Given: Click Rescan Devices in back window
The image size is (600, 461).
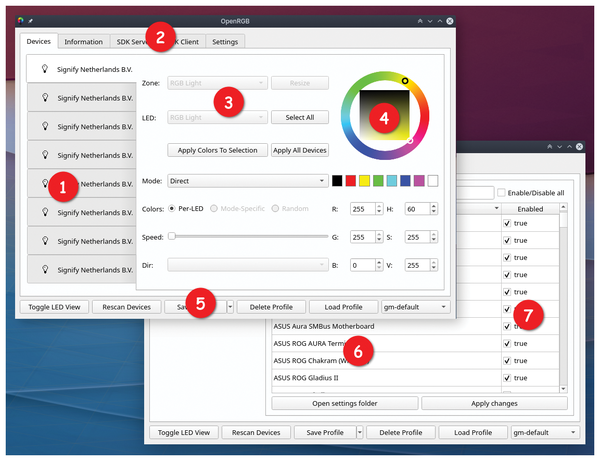Looking at the screenshot, I should [256, 432].
